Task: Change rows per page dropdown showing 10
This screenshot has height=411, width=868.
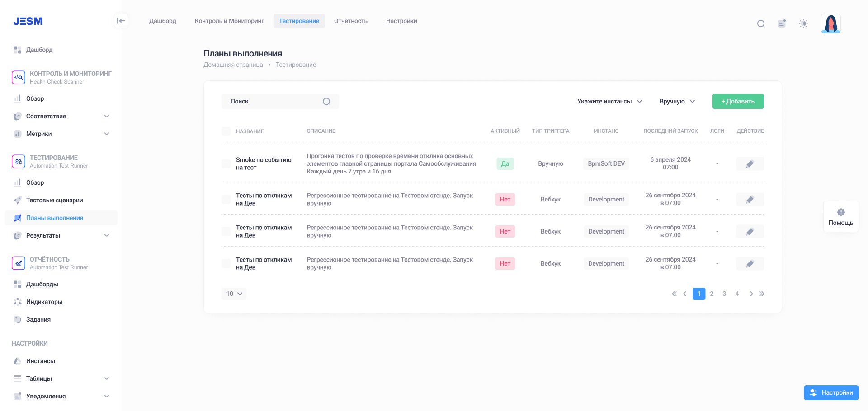Action: (234, 294)
